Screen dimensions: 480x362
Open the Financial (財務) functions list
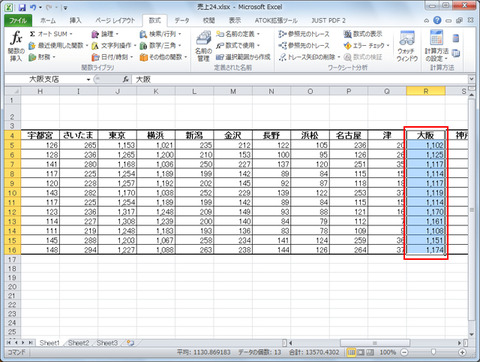tap(42, 57)
